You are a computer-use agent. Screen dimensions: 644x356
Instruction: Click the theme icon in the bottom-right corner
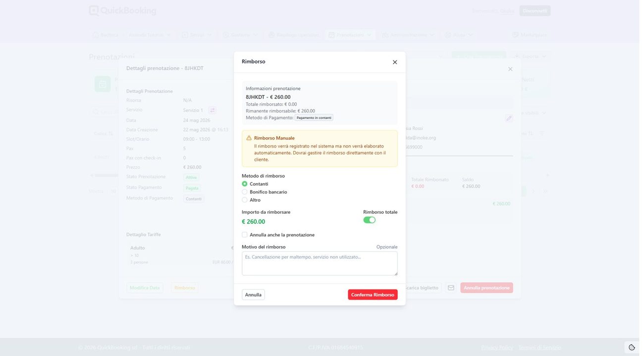pos(632,347)
